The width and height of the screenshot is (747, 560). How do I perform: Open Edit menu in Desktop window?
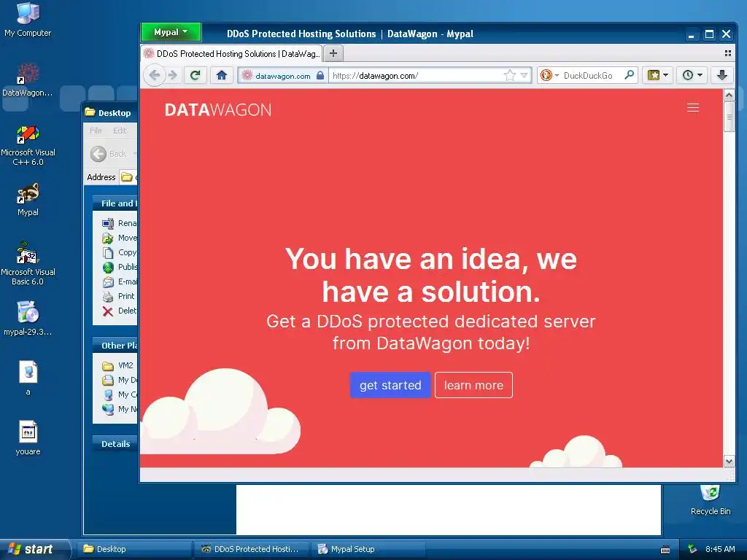coord(120,131)
